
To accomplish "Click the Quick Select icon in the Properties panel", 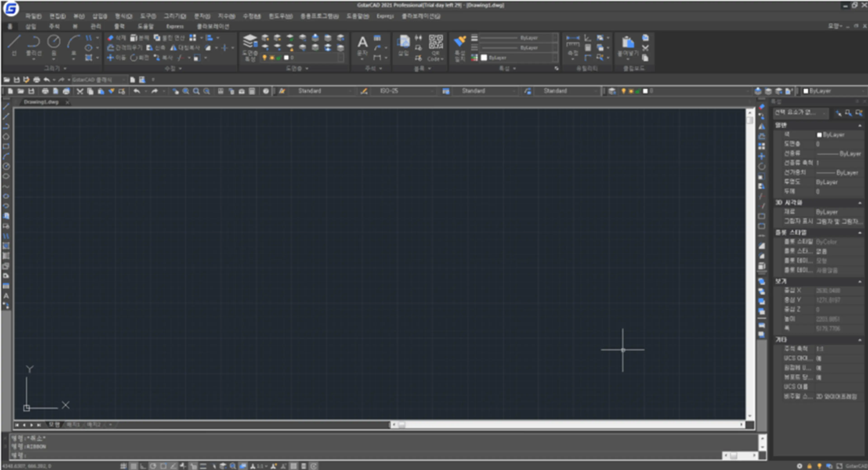I will click(x=859, y=113).
